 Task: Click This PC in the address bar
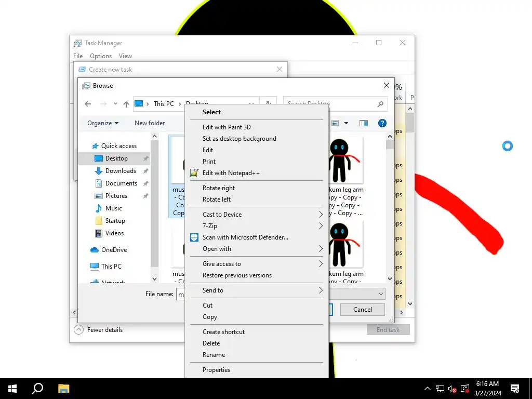tap(164, 104)
